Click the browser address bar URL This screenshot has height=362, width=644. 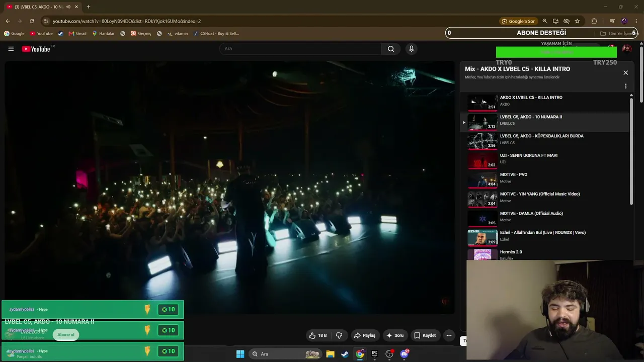coord(127,21)
